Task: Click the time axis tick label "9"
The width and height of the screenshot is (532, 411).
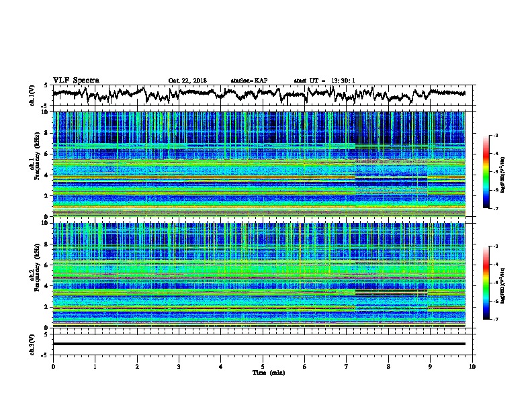Action: click(x=430, y=367)
